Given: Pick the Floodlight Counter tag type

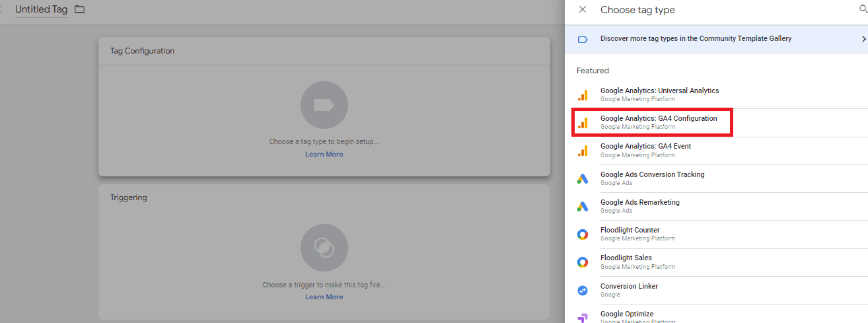Looking at the screenshot, I should [x=717, y=234].
